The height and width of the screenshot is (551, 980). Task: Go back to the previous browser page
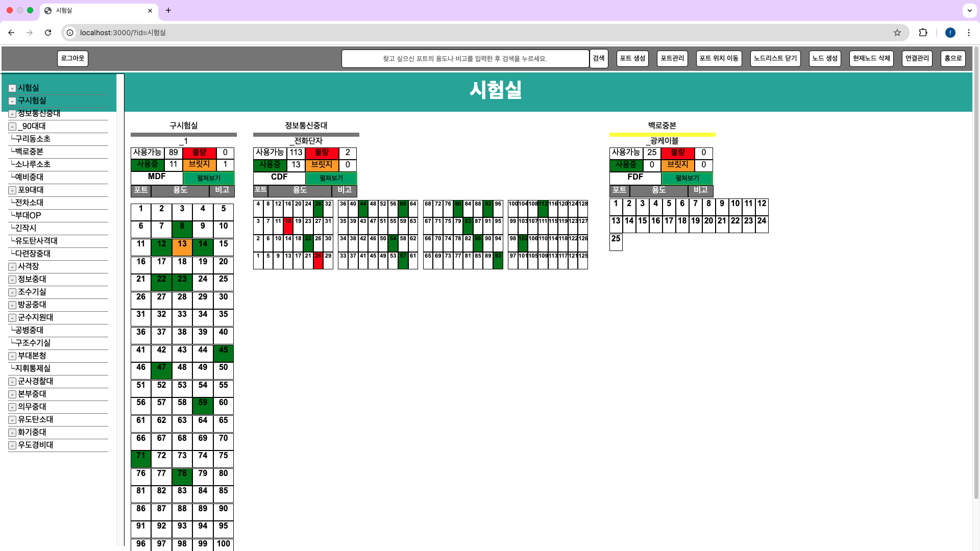pyautogui.click(x=11, y=33)
